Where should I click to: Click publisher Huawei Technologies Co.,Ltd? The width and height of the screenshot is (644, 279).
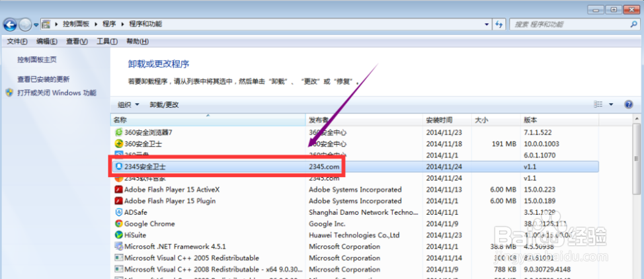click(x=354, y=235)
